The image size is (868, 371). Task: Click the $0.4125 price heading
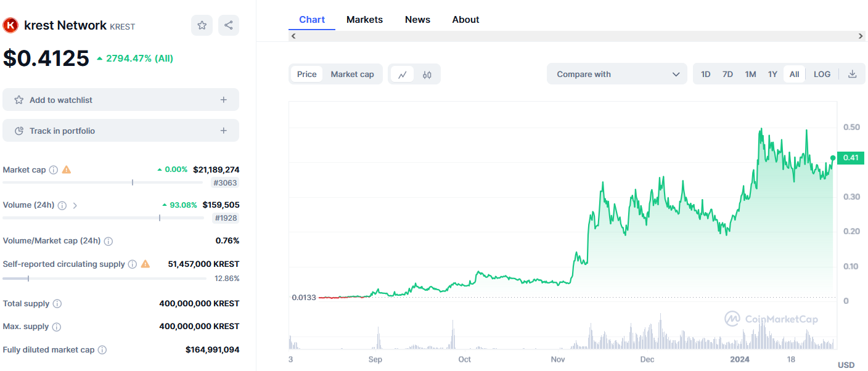[46, 59]
